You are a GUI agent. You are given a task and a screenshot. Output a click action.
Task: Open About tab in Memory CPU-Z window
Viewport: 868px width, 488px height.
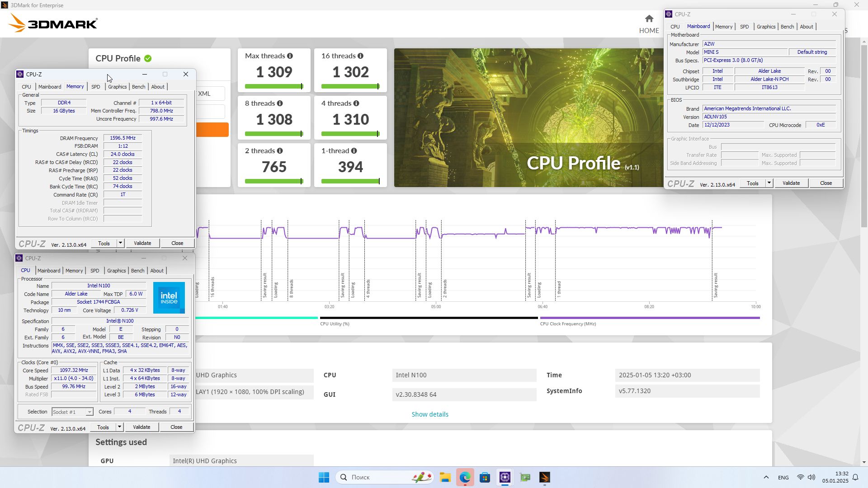point(158,87)
